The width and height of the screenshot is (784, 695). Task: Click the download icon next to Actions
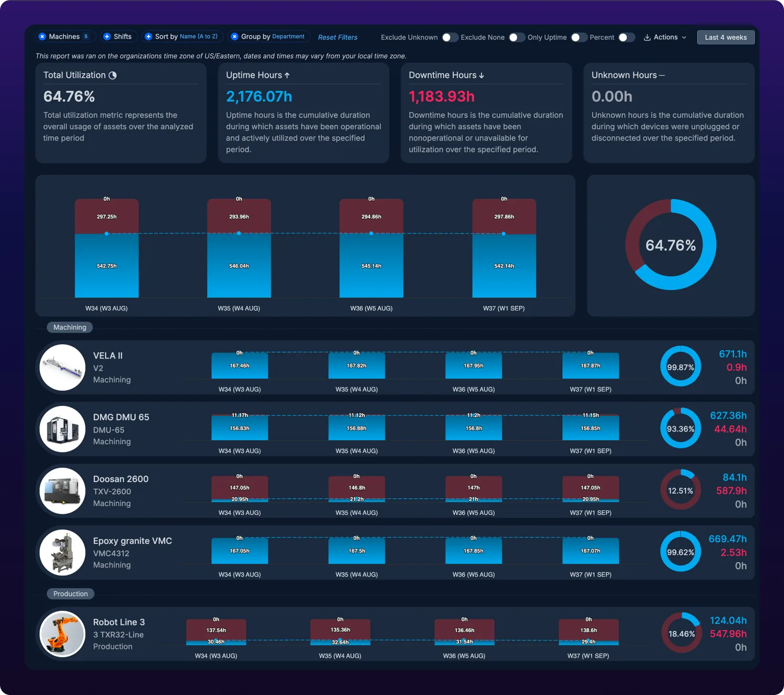coord(647,37)
